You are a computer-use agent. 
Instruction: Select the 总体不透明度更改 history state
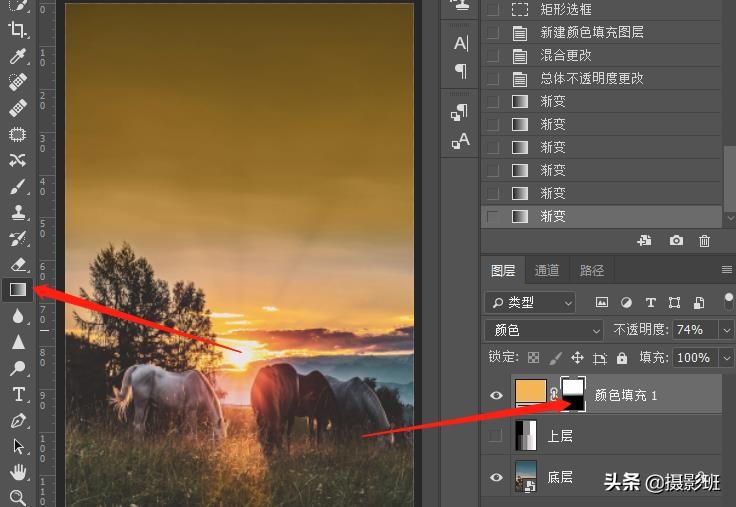(x=602, y=78)
